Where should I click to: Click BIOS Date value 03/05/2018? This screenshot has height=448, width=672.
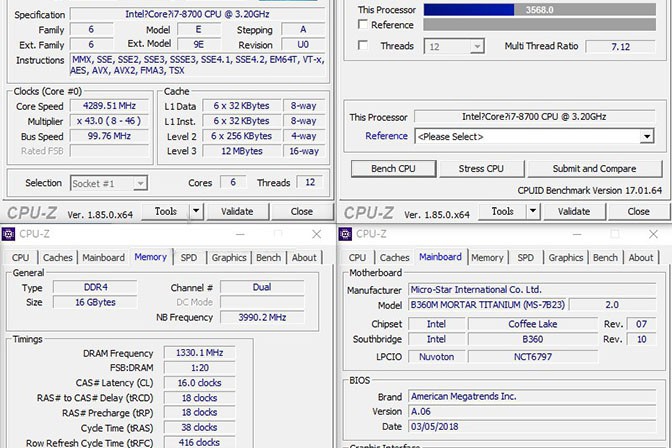pos(532,427)
